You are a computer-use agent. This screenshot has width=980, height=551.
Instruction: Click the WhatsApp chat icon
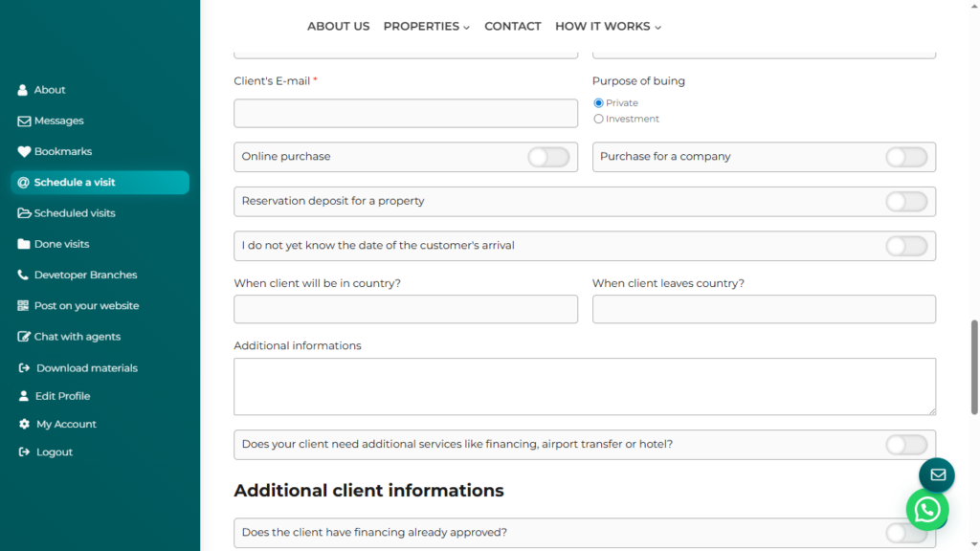point(926,511)
